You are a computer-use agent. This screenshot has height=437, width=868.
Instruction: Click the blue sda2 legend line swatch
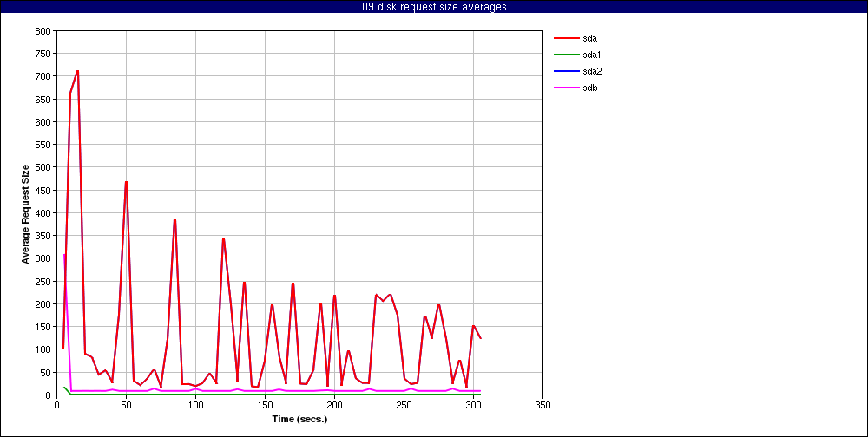566,71
